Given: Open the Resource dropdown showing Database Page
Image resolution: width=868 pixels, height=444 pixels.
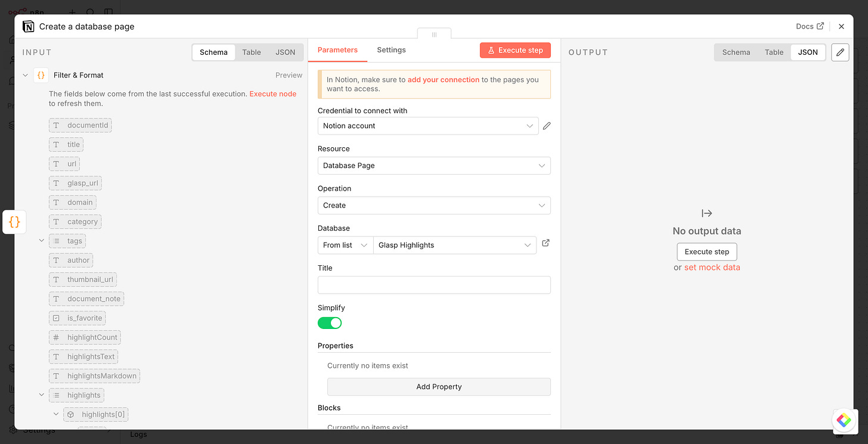Looking at the screenshot, I should click(x=434, y=166).
